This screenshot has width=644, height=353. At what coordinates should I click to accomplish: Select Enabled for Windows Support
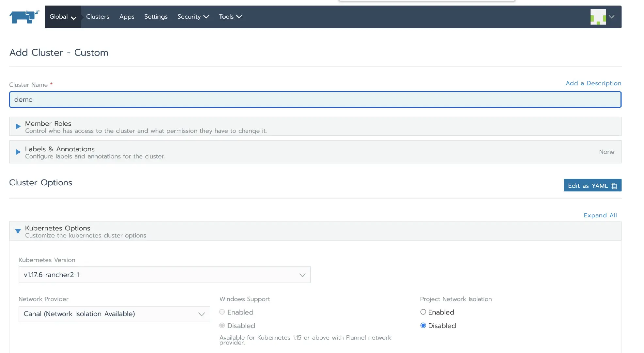(222, 312)
